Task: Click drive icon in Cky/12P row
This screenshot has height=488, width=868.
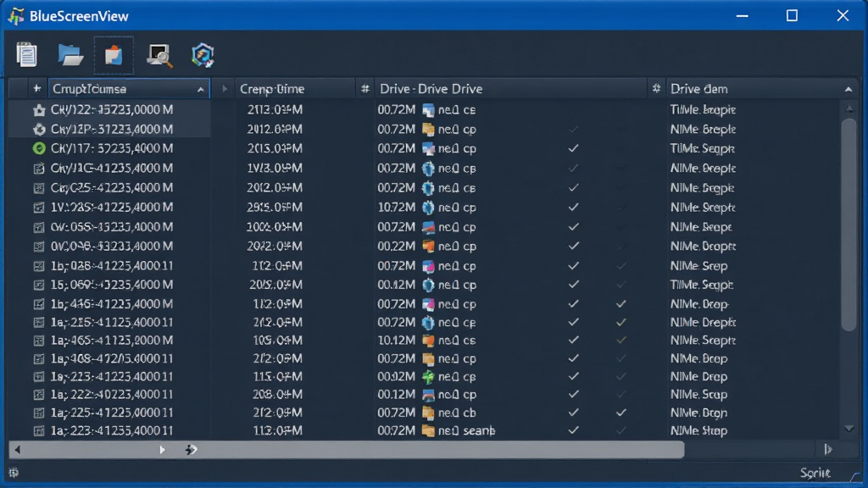Action: (x=428, y=130)
